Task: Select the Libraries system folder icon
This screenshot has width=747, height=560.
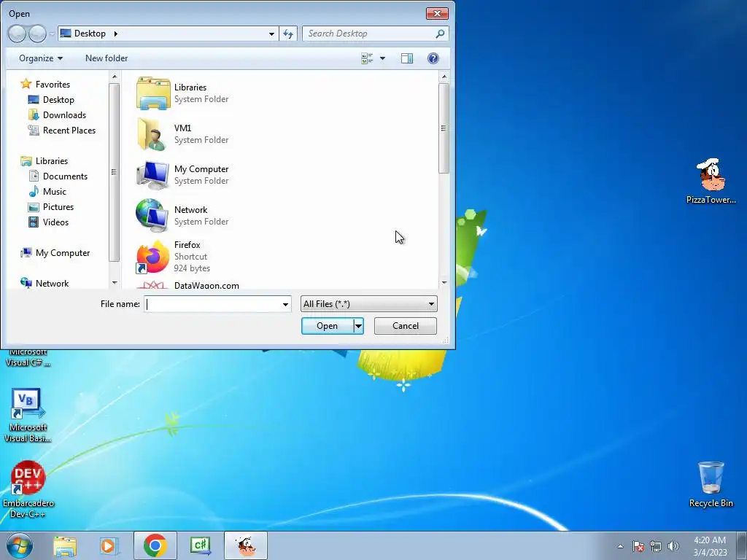Action: point(153,93)
